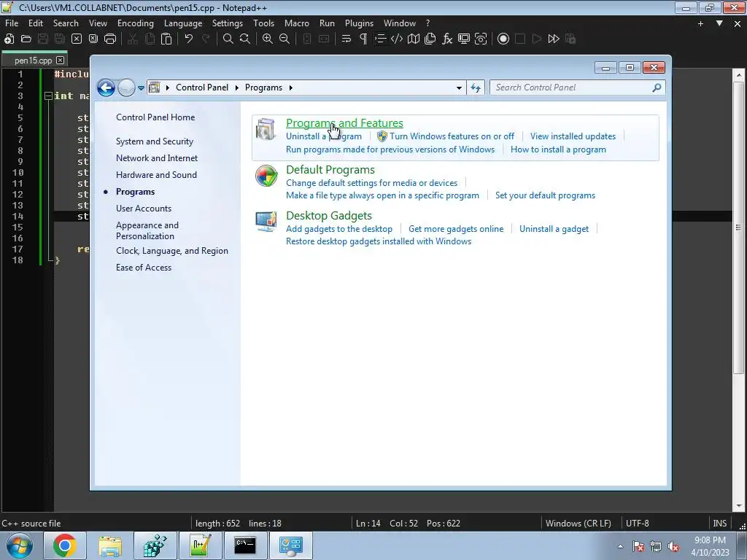
Task: Go back in Control Panel
Action: (107, 87)
